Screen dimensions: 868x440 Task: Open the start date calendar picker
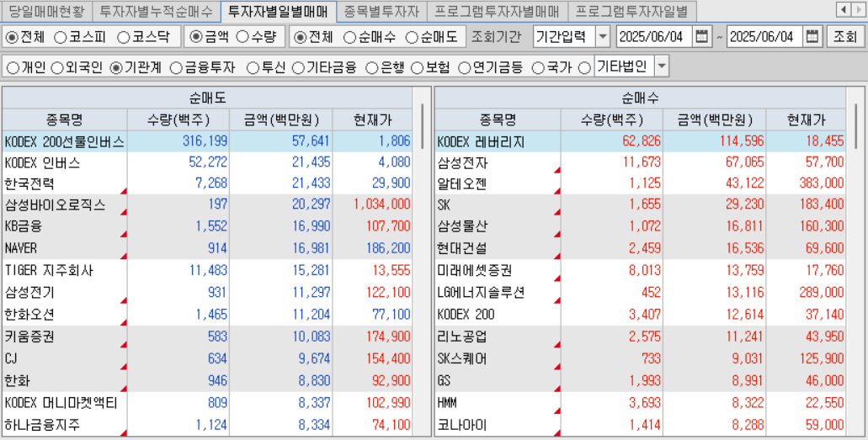701,37
